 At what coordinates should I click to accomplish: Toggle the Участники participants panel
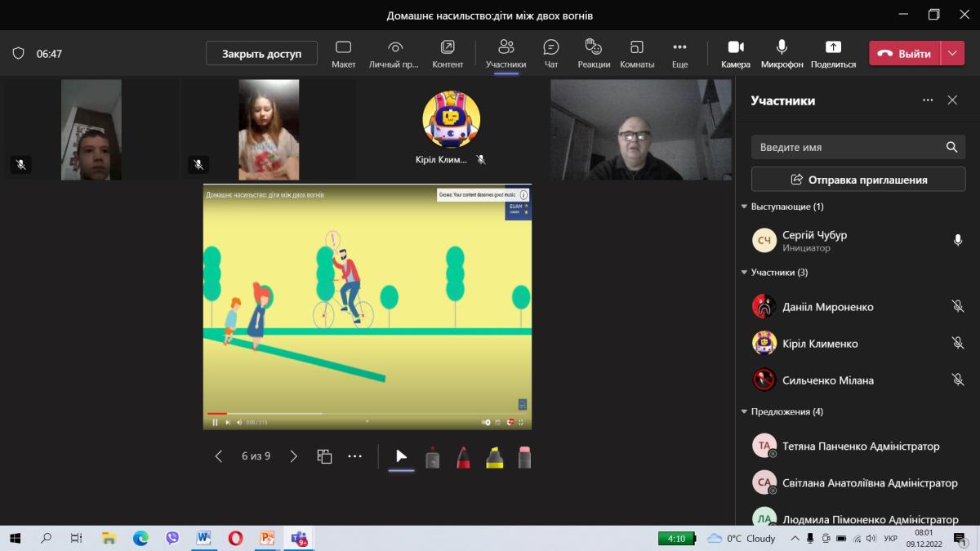[x=506, y=54]
